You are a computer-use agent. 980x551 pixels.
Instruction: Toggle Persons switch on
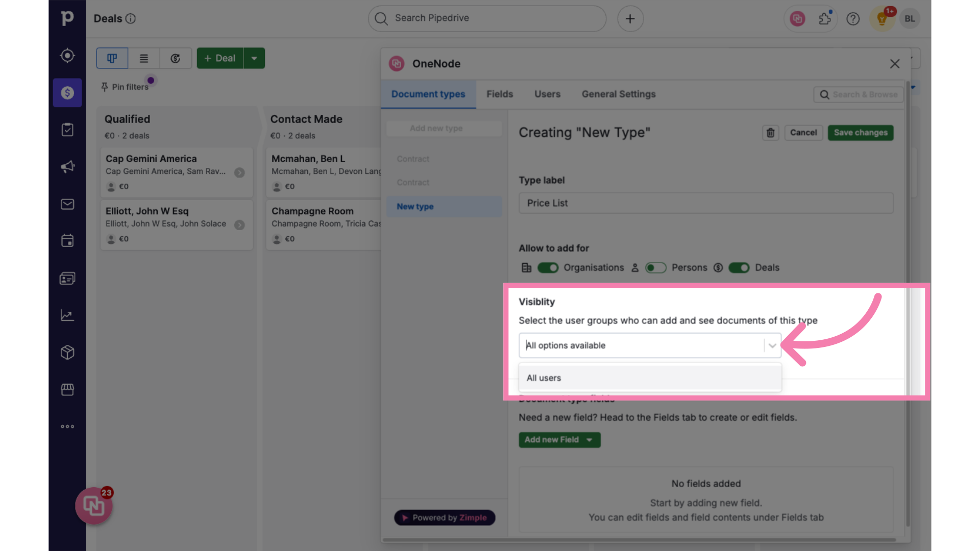pos(656,268)
